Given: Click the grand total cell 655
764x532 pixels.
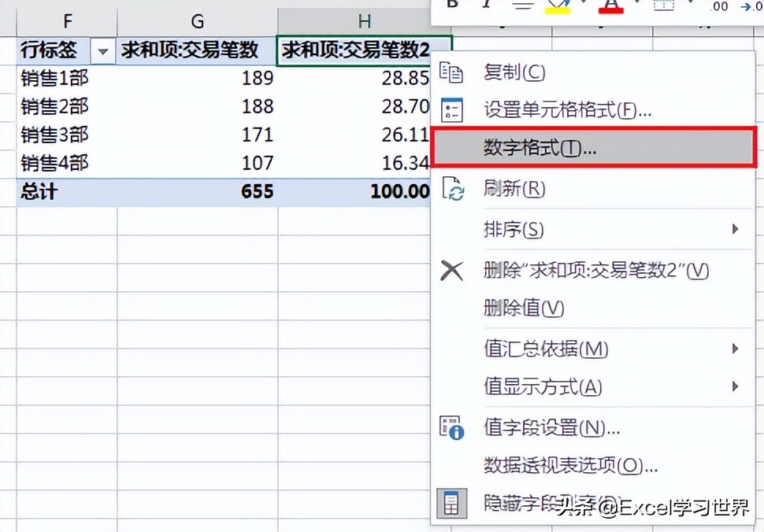Looking at the screenshot, I should click(x=198, y=191).
